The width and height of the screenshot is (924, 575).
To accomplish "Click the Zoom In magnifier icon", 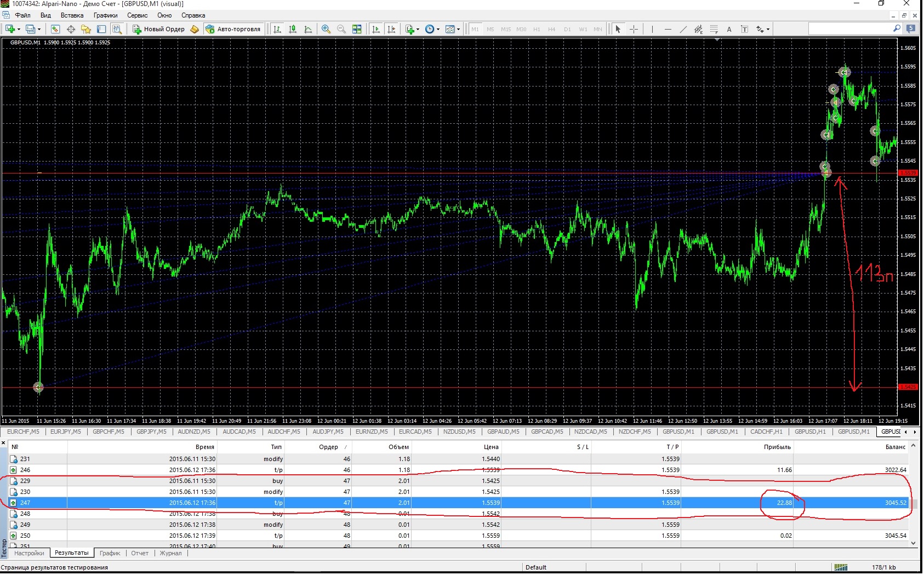I will [x=326, y=29].
